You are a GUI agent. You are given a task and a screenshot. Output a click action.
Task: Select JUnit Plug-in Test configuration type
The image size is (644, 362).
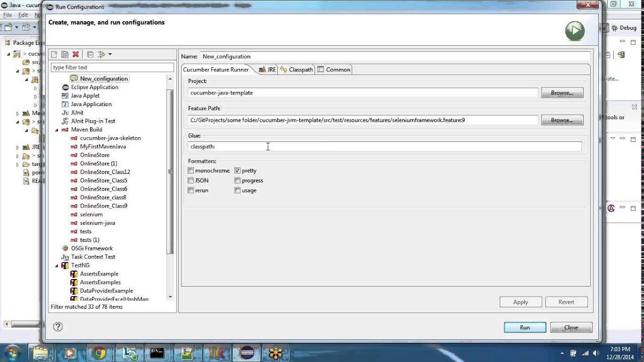click(x=93, y=121)
